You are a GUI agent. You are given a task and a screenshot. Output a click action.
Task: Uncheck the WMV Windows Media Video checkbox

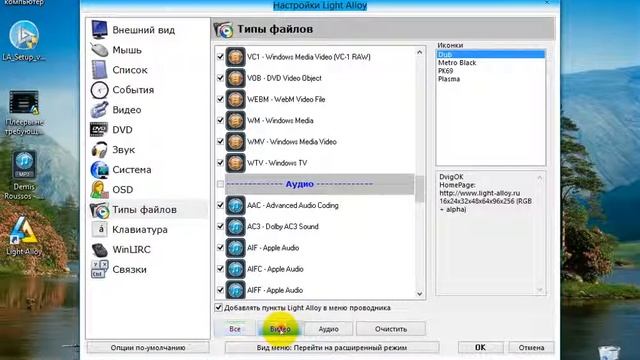click(x=220, y=142)
